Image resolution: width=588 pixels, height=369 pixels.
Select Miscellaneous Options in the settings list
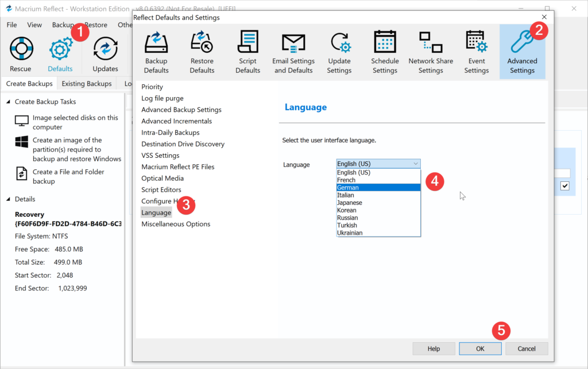pos(176,224)
